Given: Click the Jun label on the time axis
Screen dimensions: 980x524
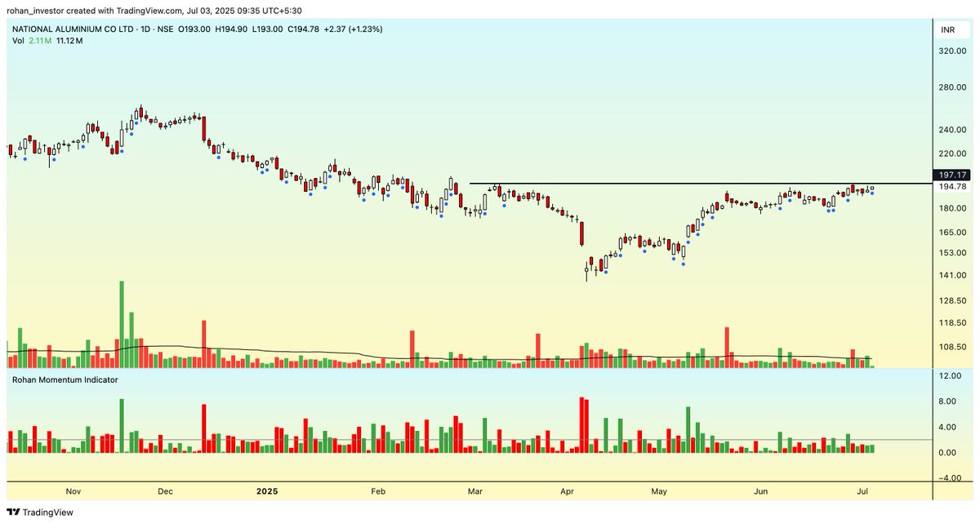Looking at the screenshot, I should pos(761,491).
